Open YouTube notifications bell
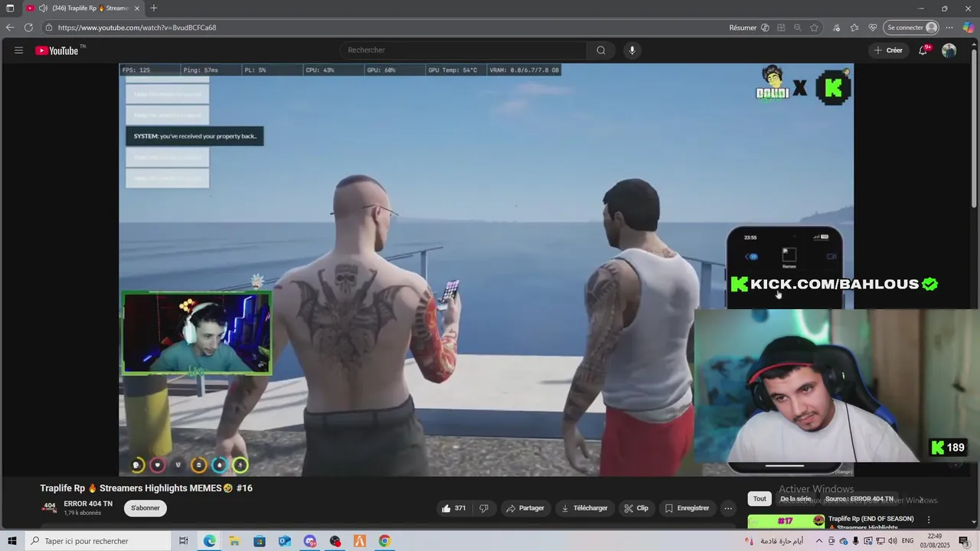Image resolution: width=980 pixels, height=551 pixels. point(924,51)
